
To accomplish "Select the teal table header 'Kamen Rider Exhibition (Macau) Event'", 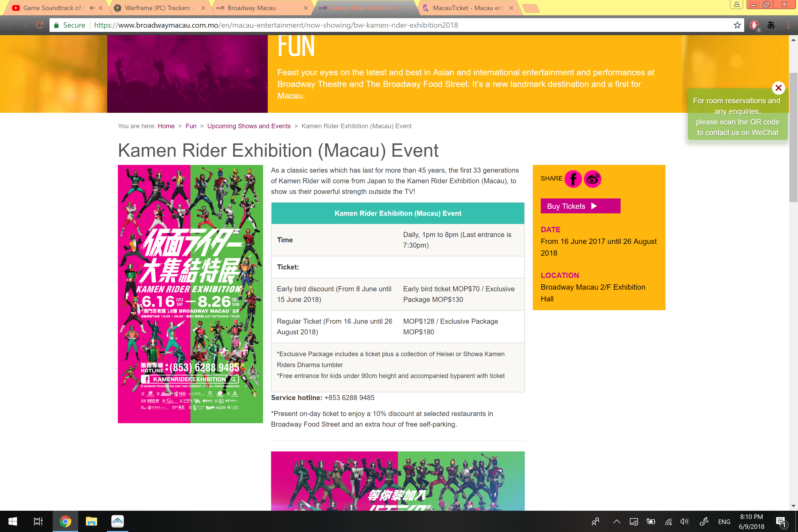I will 398,213.
